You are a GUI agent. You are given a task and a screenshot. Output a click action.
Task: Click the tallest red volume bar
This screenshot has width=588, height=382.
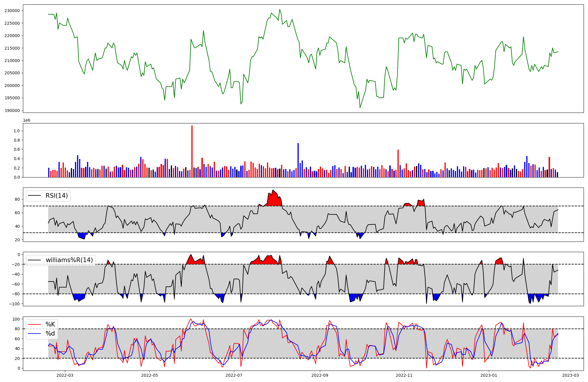[x=192, y=151]
